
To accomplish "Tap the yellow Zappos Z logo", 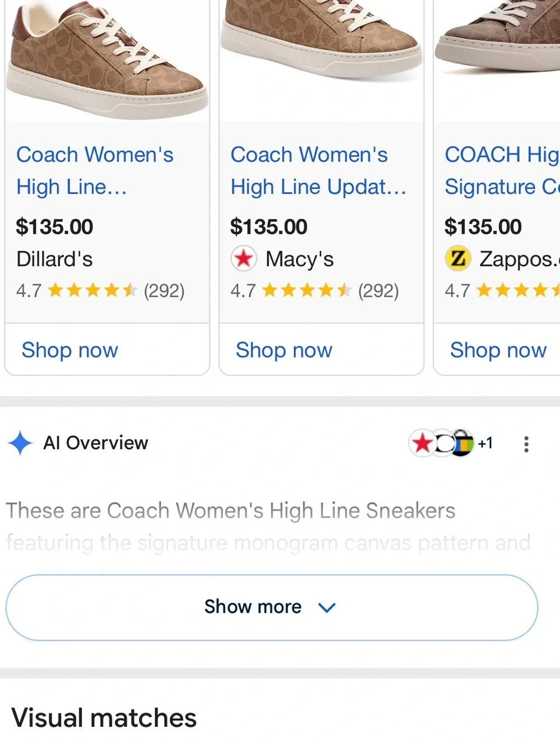I will click(458, 258).
